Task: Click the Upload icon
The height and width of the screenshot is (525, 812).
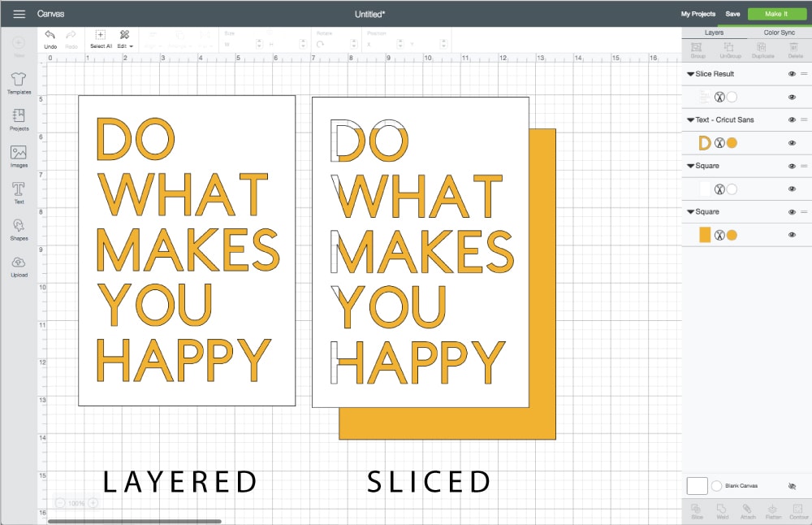Action: click(19, 265)
